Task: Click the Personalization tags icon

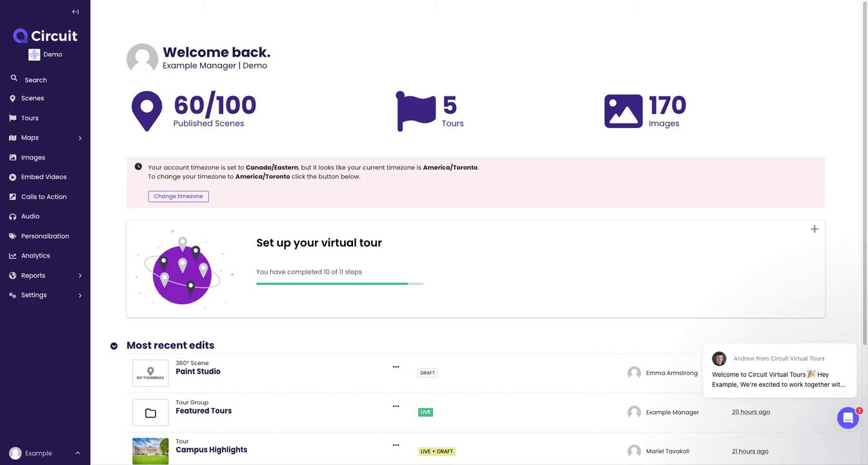Action: coord(12,236)
